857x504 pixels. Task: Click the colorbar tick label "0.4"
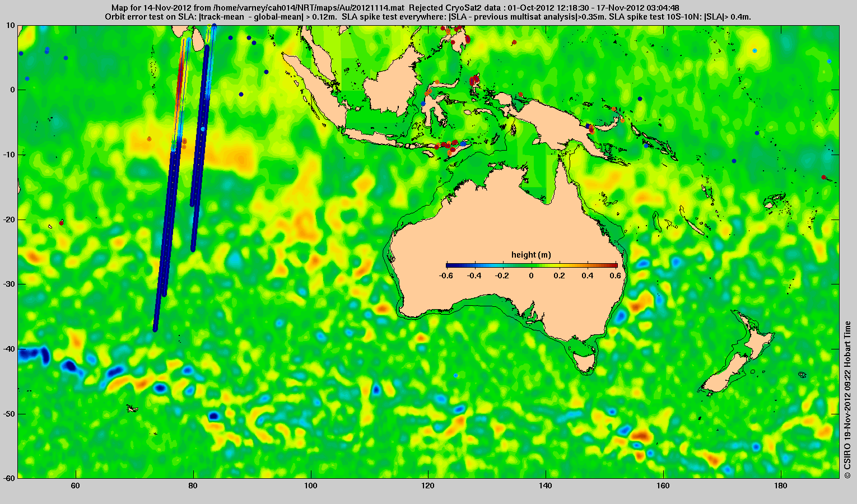tap(588, 276)
